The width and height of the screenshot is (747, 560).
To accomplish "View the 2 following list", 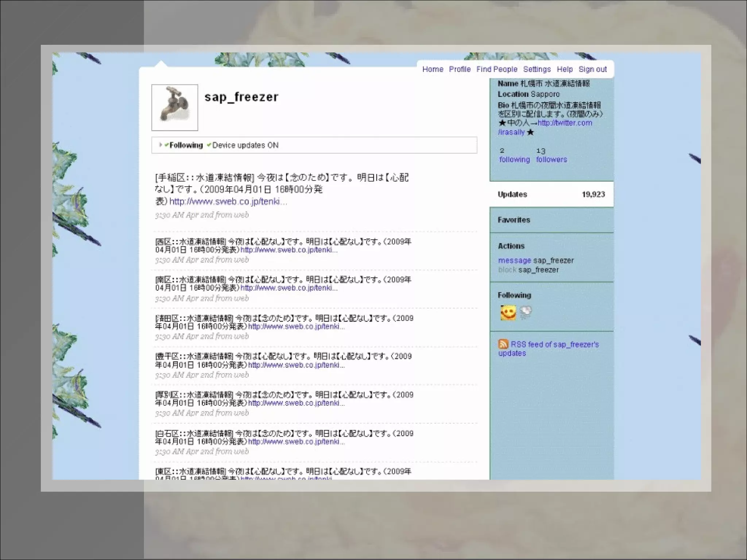I will pyautogui.click(x=514, y=159).
